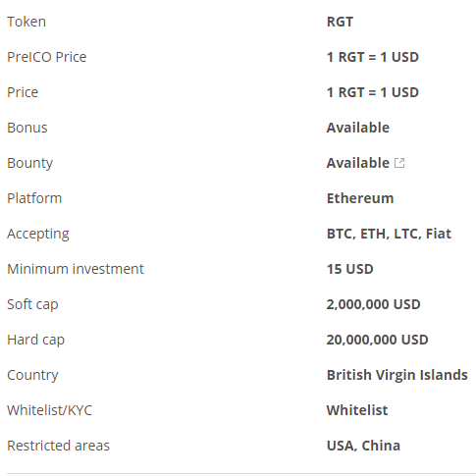Click the Token row label
Image resolution: width=476 pixels, height=476 pixels.
[26, 22]
